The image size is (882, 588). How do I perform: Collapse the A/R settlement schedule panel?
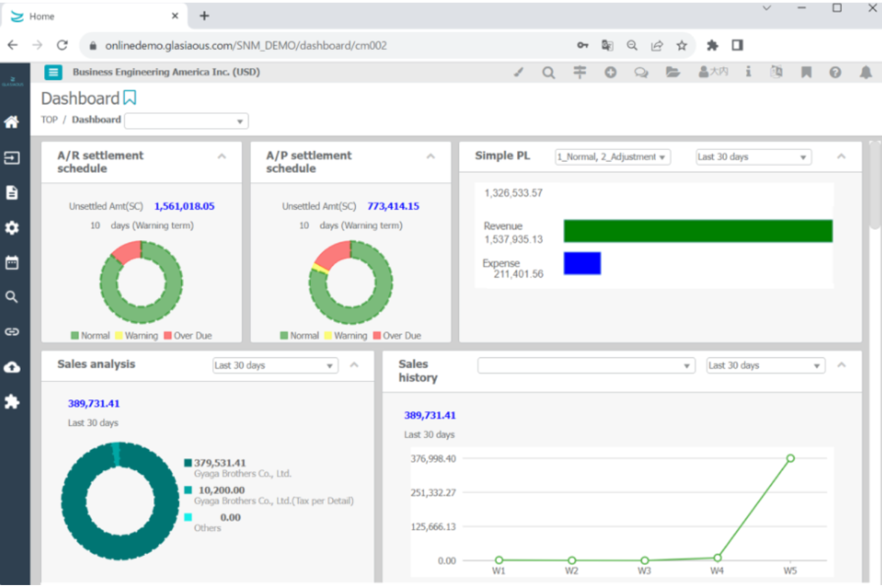tap(222, 157)
